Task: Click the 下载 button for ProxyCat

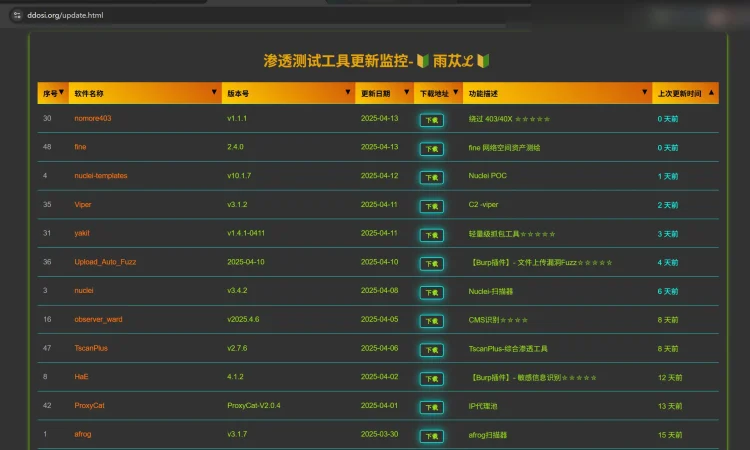Action: 431,407
